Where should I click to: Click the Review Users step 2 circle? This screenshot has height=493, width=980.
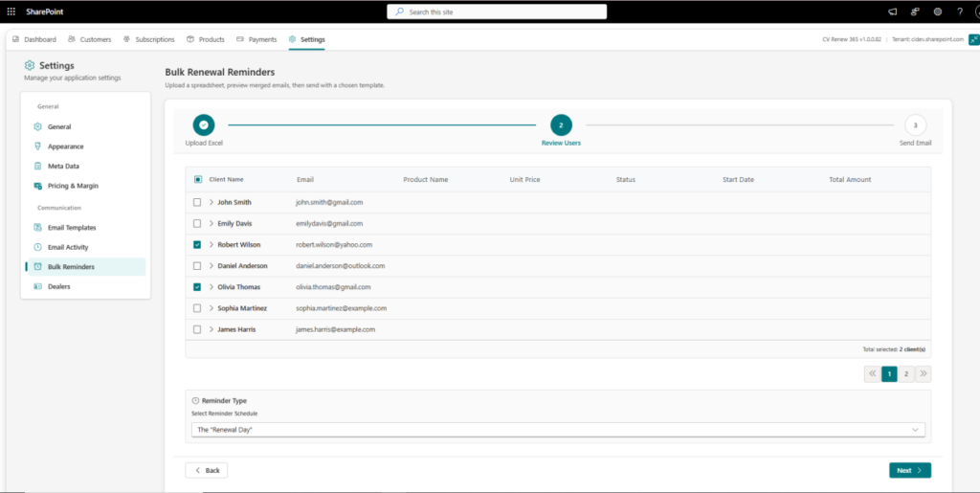561,125
